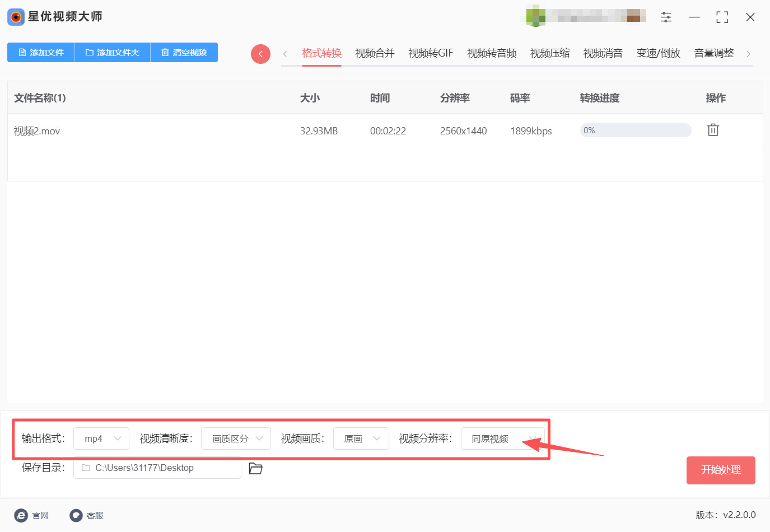Click the 0% conversion progress bar

pyautogui.click(x=636, y=130)
